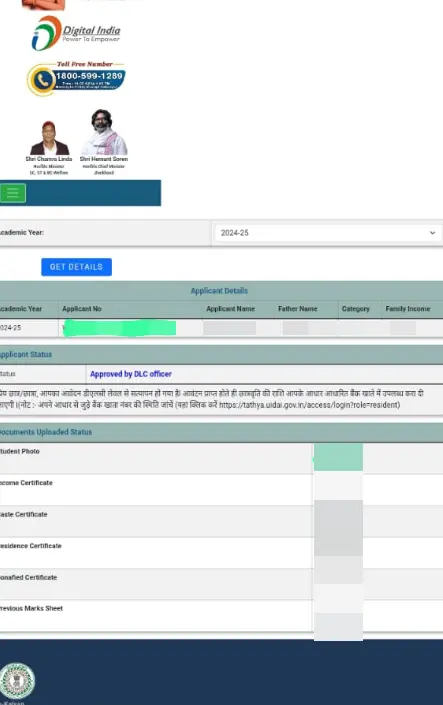Screen dimensions: 443x705
Task: Click the Family Income column header
Action: tap(407, 309)
